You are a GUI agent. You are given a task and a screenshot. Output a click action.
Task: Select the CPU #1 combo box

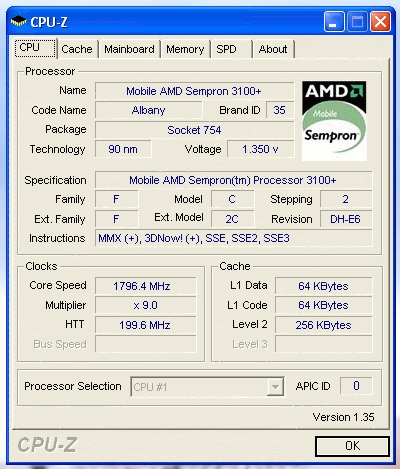point(207,387)
